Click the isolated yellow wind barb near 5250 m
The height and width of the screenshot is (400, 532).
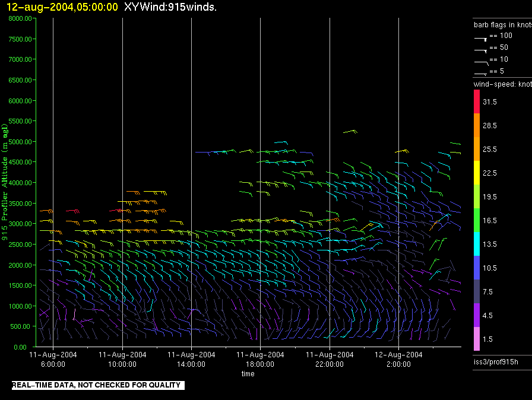[x=350, y=132]
